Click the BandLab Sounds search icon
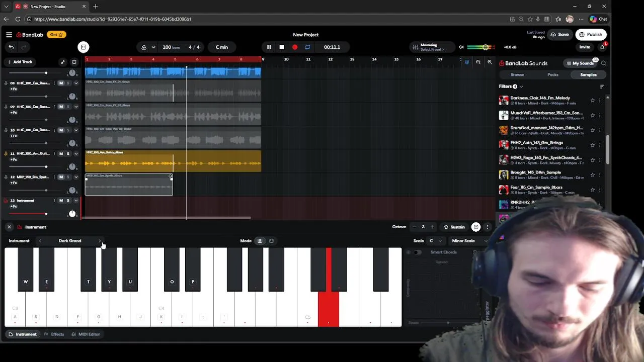Viewport: 644px width, 362px height. [x=604, y=63]
